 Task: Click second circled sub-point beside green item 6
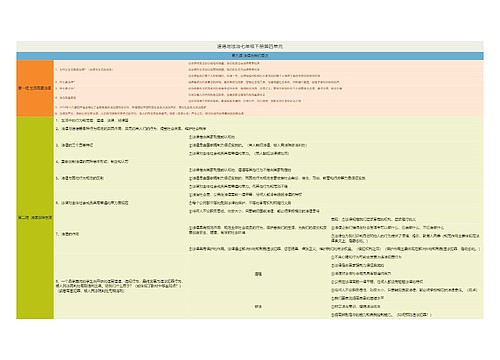point(240,203)
